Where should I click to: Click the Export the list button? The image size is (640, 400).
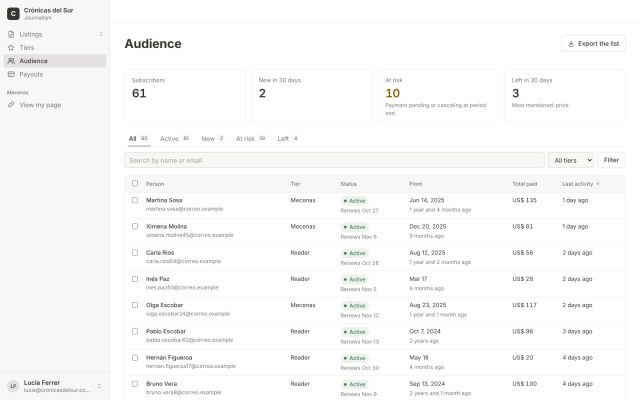click(x=593, y=44)
